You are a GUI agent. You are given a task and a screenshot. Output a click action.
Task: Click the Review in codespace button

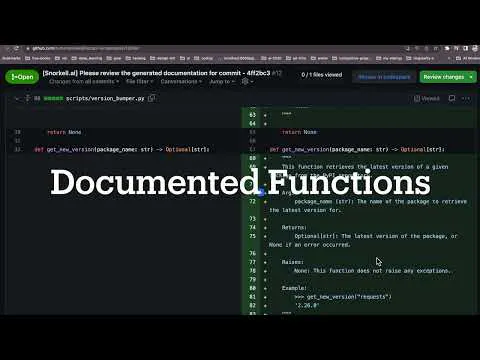pos(384,77)
